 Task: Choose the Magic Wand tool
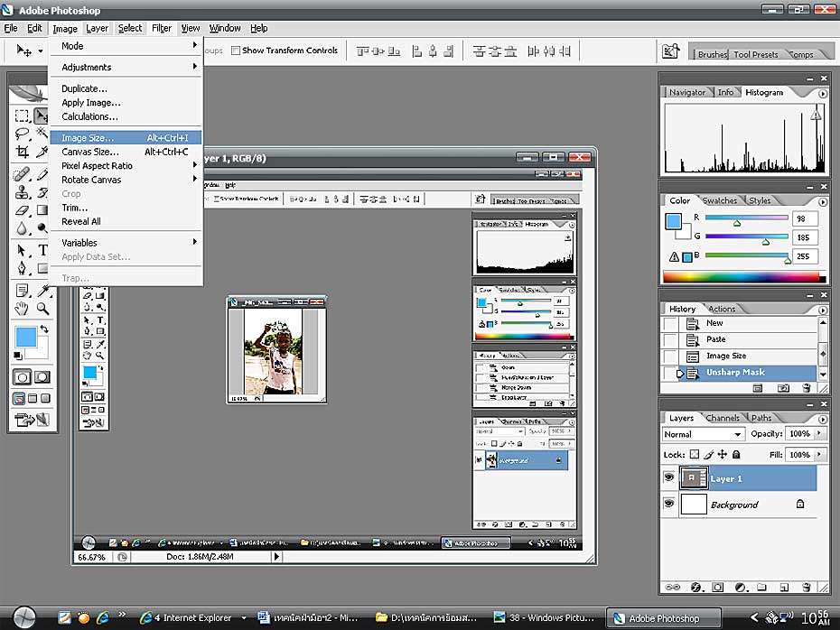click(x=42, y=134)
